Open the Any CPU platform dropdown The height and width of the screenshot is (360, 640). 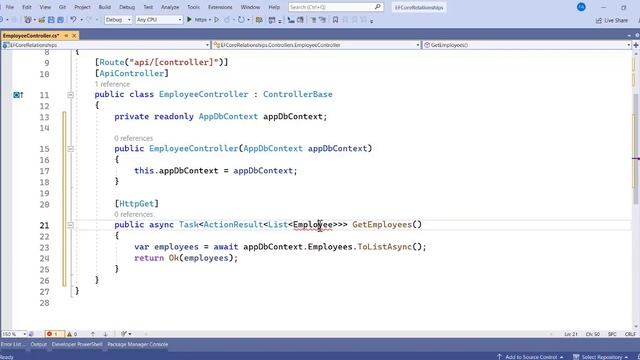[x=159, y=20]
